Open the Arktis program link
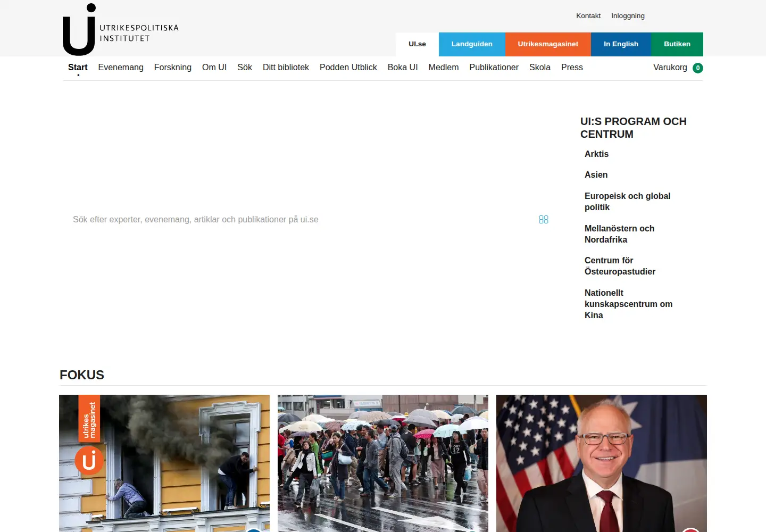Screen dimensions: 766x532 point(596,154)
